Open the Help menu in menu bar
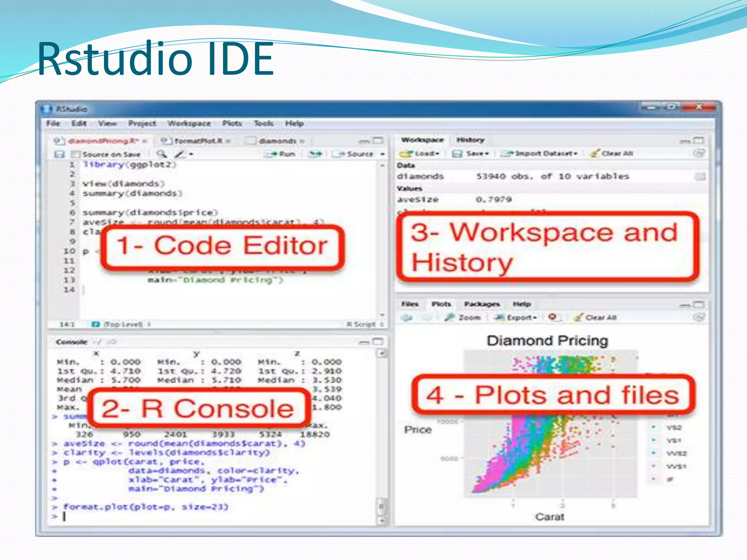 [x=294, y=123]
